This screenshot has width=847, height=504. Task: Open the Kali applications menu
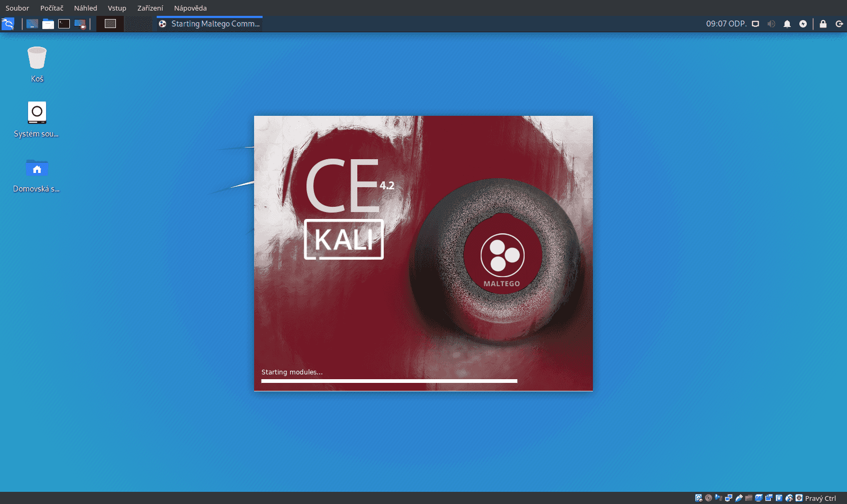(x=8, y=23)
